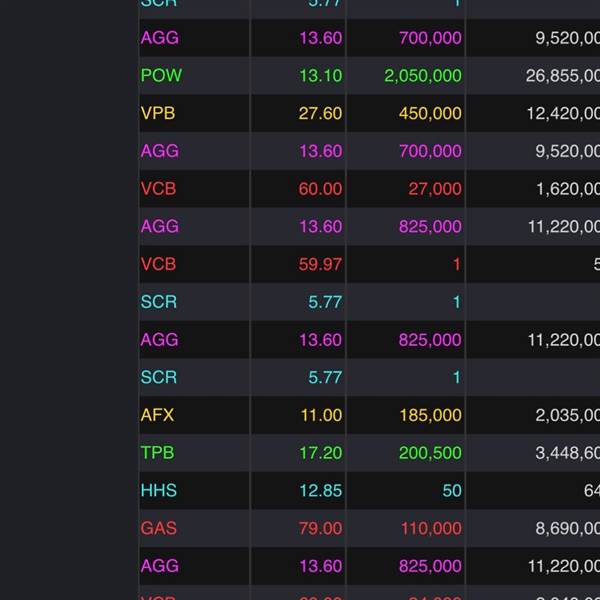
Task: Click the AFX price 11.00
Action: (x=320, y=415)
